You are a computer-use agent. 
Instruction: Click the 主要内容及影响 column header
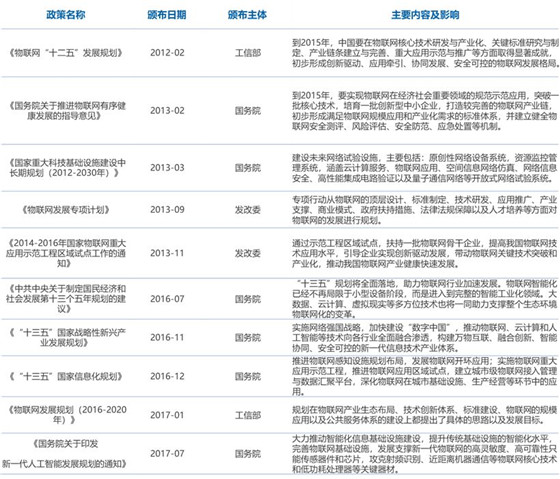(425, 15)
